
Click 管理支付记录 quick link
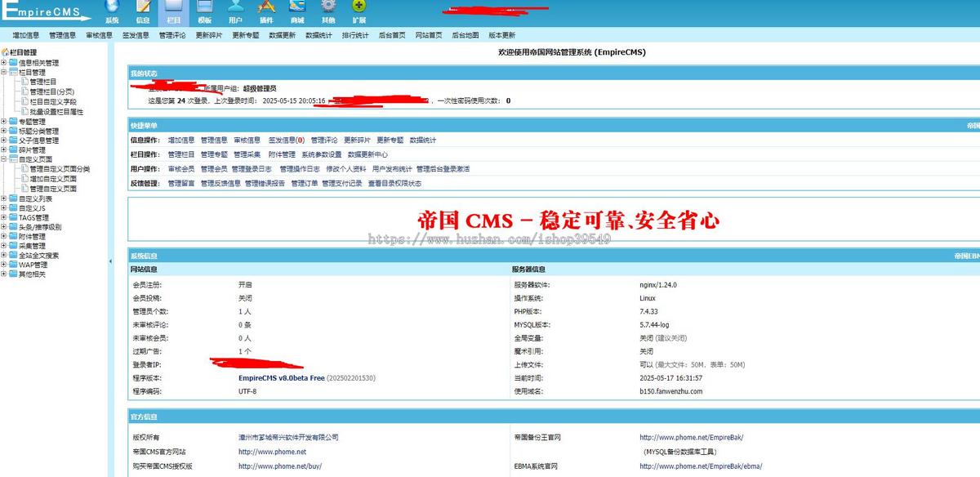(341, 184)
